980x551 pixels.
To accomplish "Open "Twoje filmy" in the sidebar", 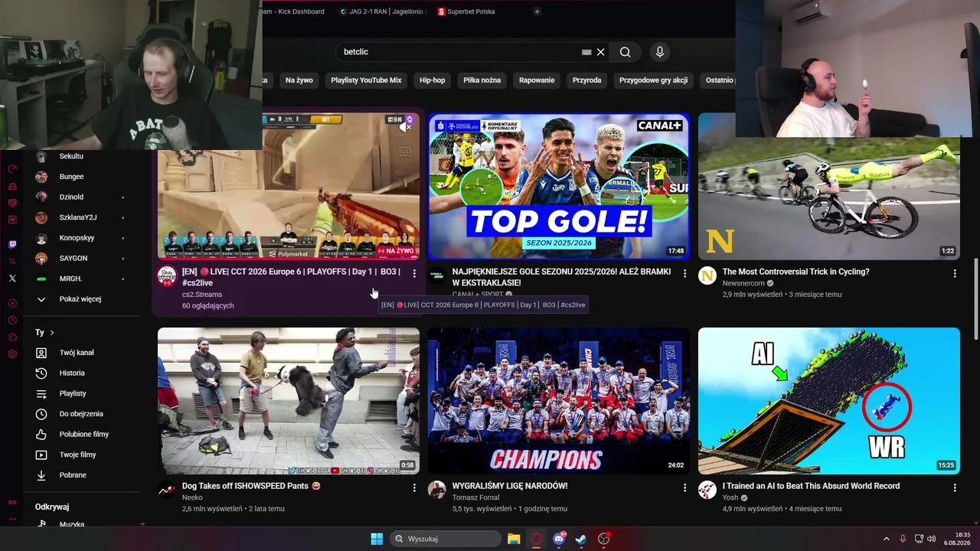I will [x=80, y=455].
